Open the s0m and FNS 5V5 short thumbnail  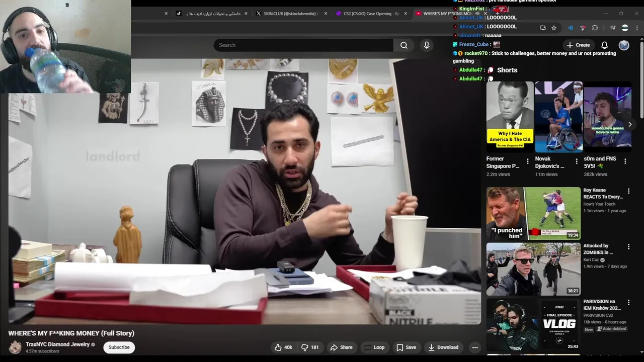coord(607,117)
